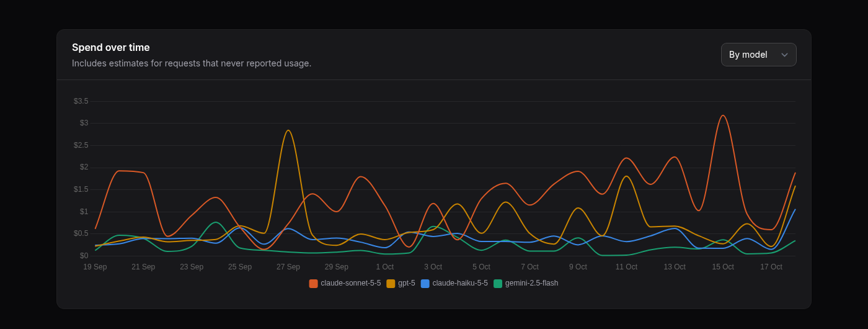Viewport: 868px width, 329px height.
Task: Toggle claude-haiku-5-5 legend entry
Action: tap(454, 283)
